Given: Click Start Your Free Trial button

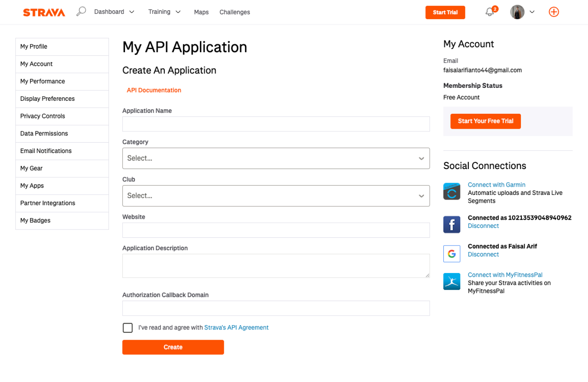Looking at the screenshot, I should click(x=486, y=121).
